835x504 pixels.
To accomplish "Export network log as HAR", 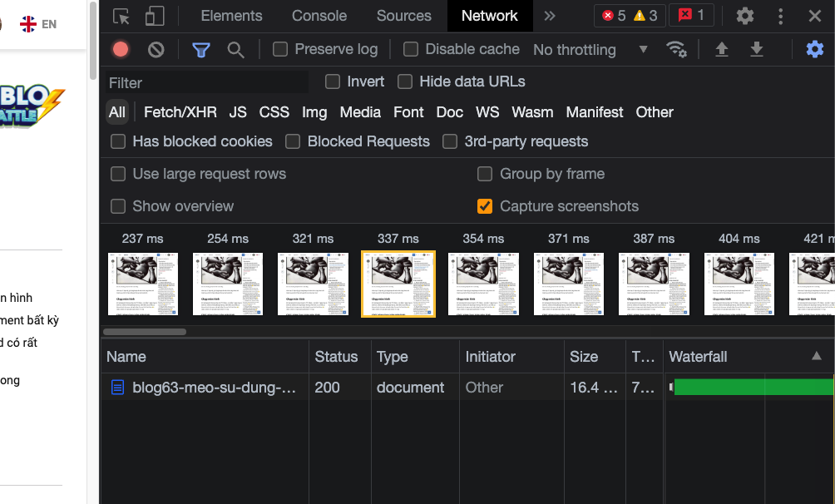I will tap(757, 49).
